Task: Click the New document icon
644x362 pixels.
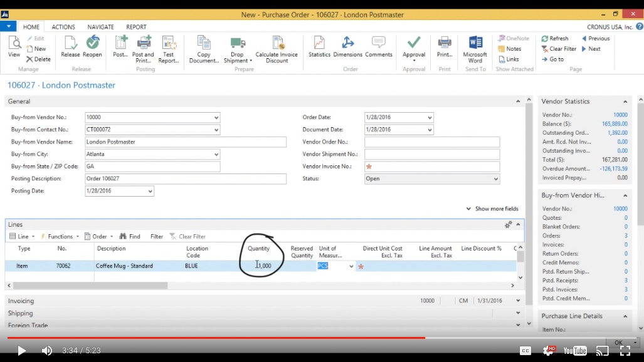Action: [x=36, y=48]
